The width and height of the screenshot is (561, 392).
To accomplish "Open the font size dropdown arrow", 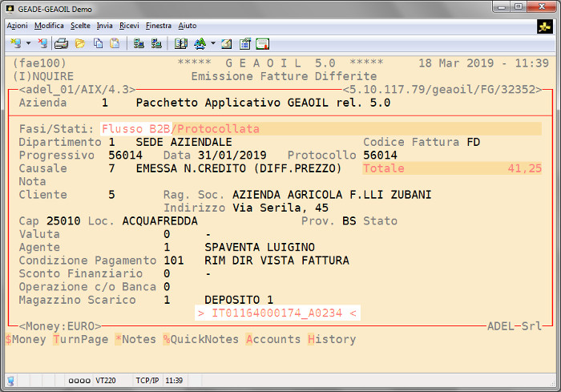I will pyautogui.click(x=212, y=43).
